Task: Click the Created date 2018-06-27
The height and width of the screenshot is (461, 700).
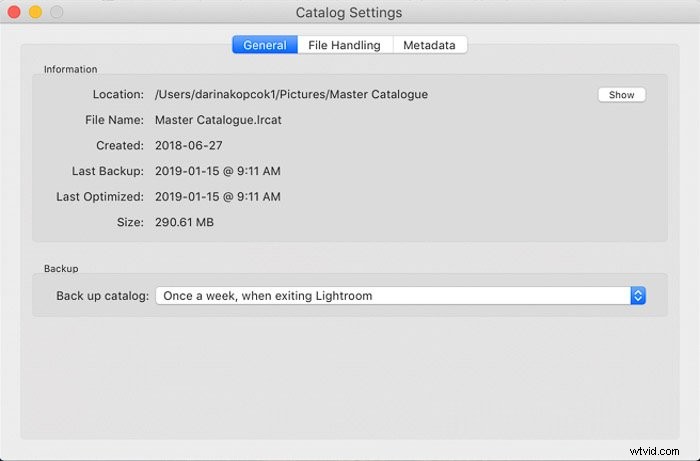Action: [188, 145]
